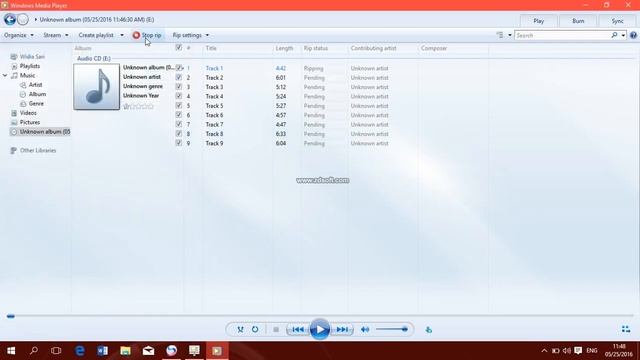640x360 pixels.
Task: Uncheck the Track 4 checkbox
Action: click(178, 96)
